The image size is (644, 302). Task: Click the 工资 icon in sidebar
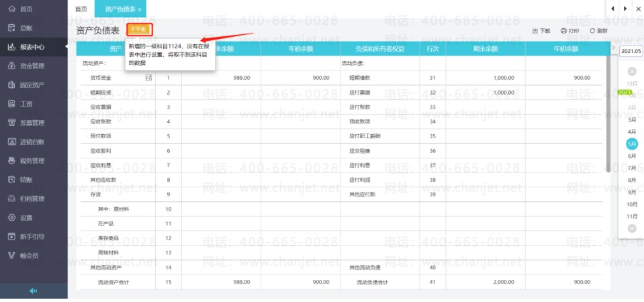coord(12,104)
